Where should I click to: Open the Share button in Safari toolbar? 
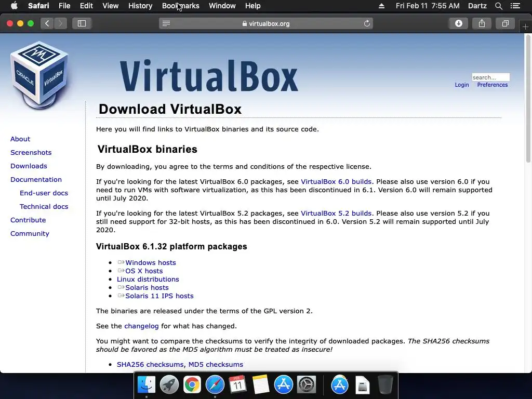coord(482,23)
